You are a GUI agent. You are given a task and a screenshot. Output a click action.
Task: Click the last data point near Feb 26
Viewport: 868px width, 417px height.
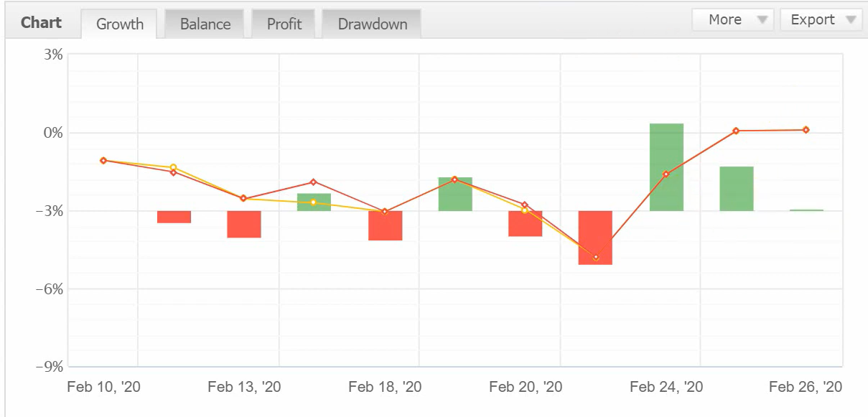pos(806,130)
